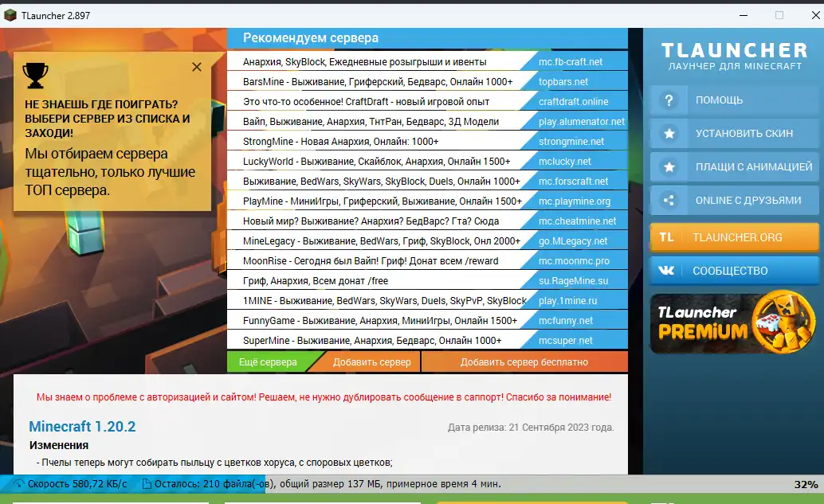
Task: Click the trophy icon in the yellow popup
Action: pos(35,76)
